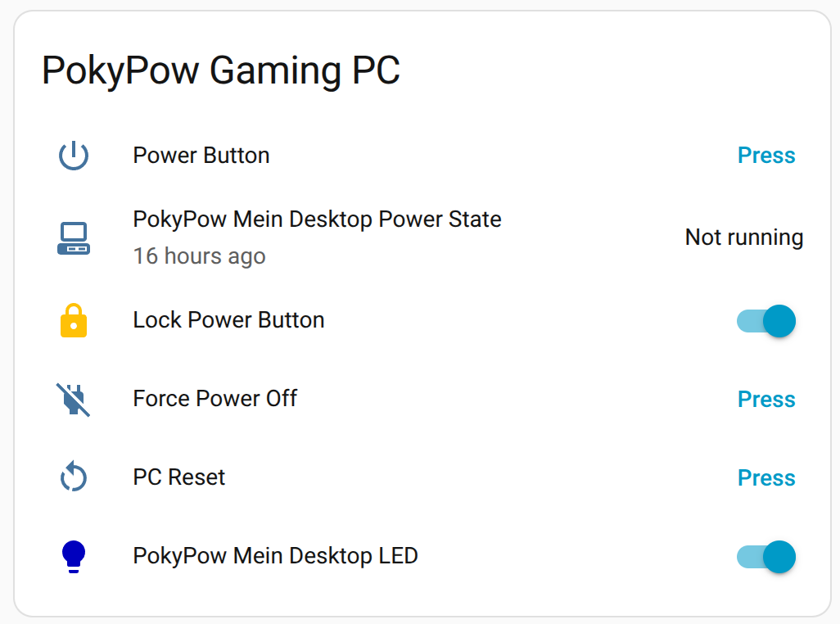Click the circular reset arrow icon
The width and height of the screenshot is (840, 624).
coord(72,477)
